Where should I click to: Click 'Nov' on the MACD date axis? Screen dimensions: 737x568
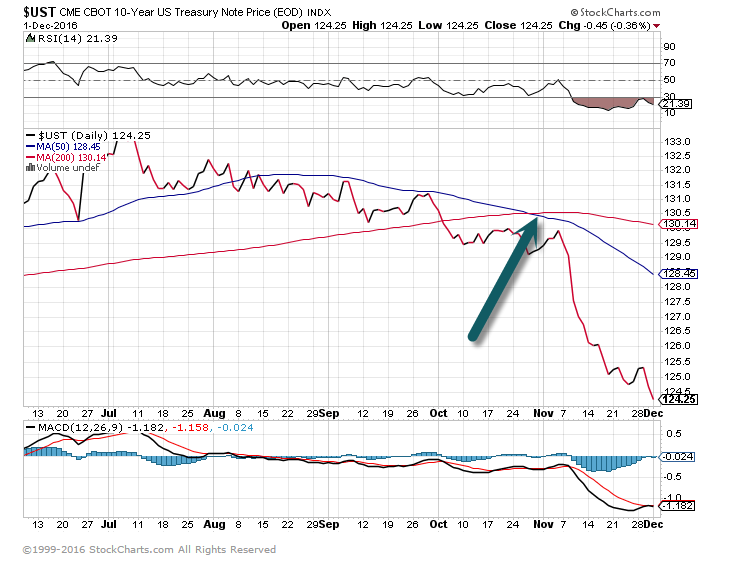(x=543, y=524)
